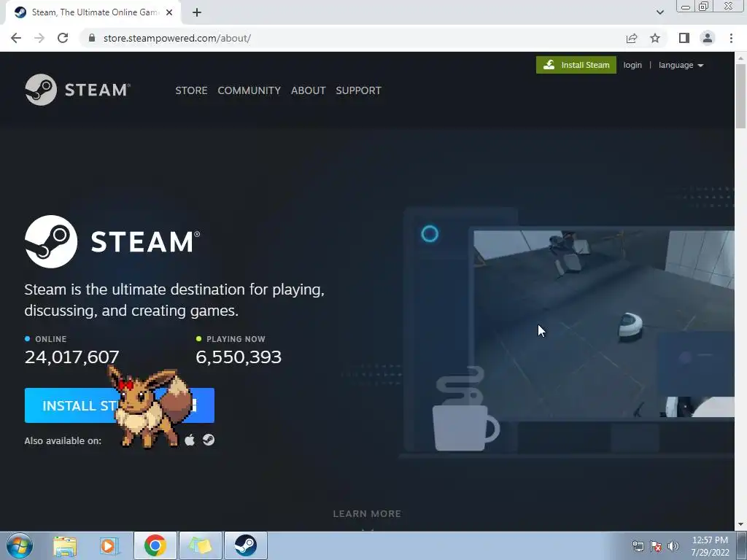747x560 pixels.
Task: Click the large Steam logo in hero
Action: coord(112,241)
